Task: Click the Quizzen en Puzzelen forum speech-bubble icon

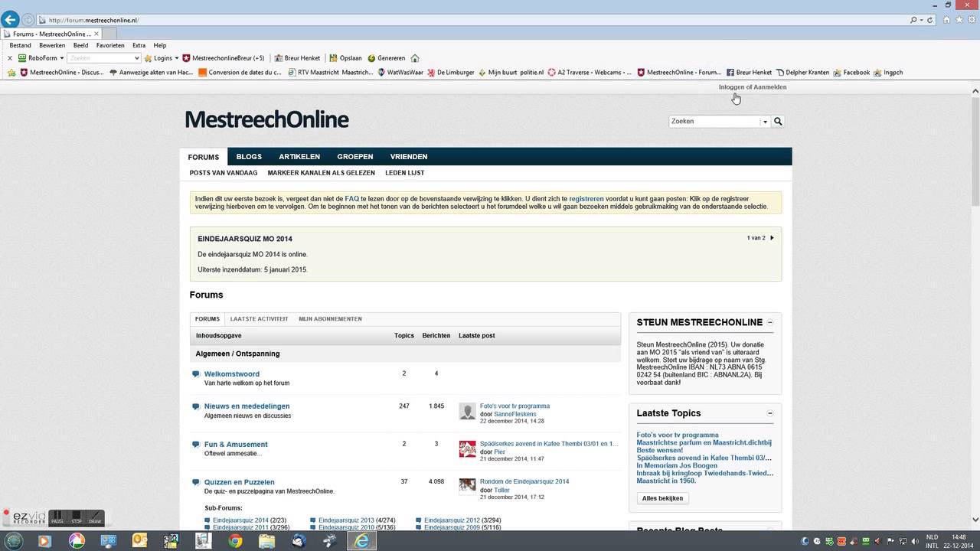Action: click(x=196, y=483)
